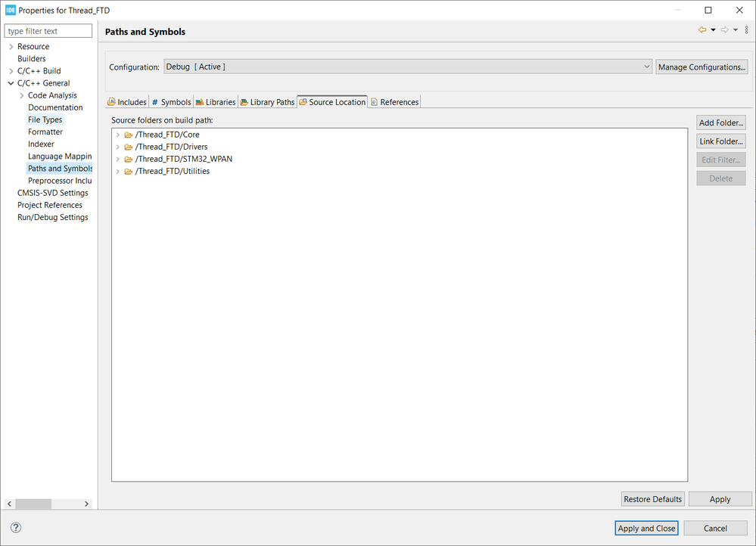Open the Symbols tab

[x=171, y=102]
